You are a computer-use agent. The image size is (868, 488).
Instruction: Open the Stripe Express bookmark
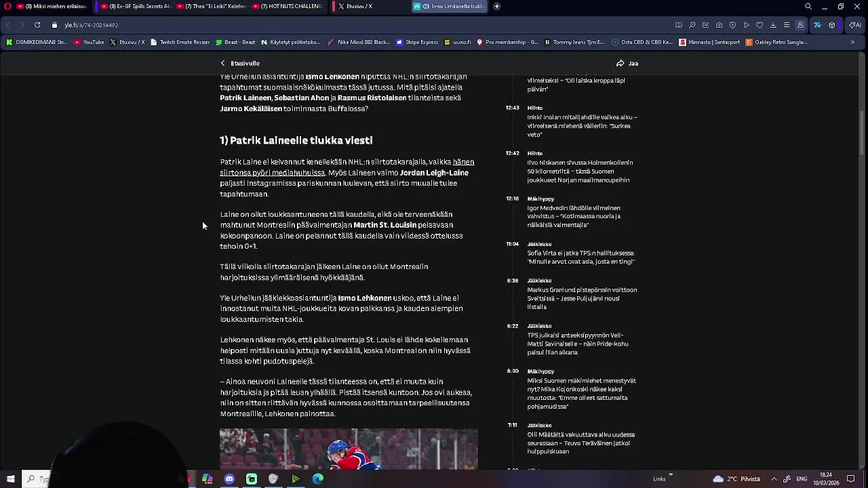[x=417, y=42]
